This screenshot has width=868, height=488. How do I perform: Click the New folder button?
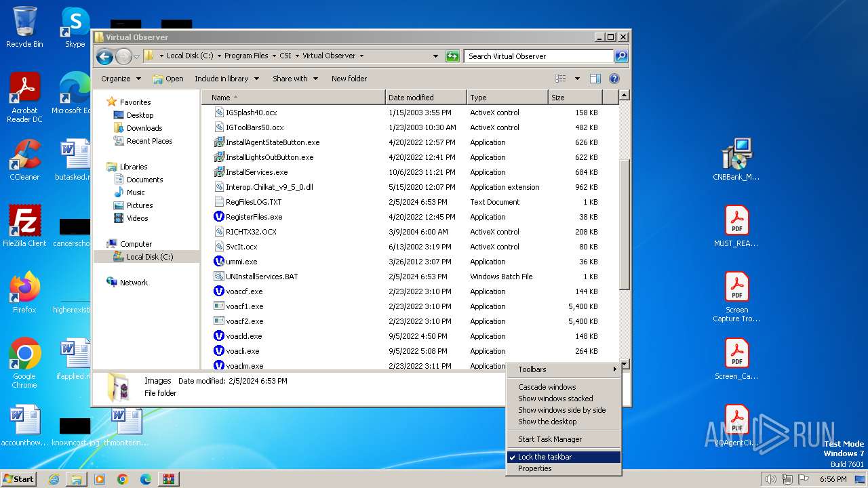(x=349, y=79)
